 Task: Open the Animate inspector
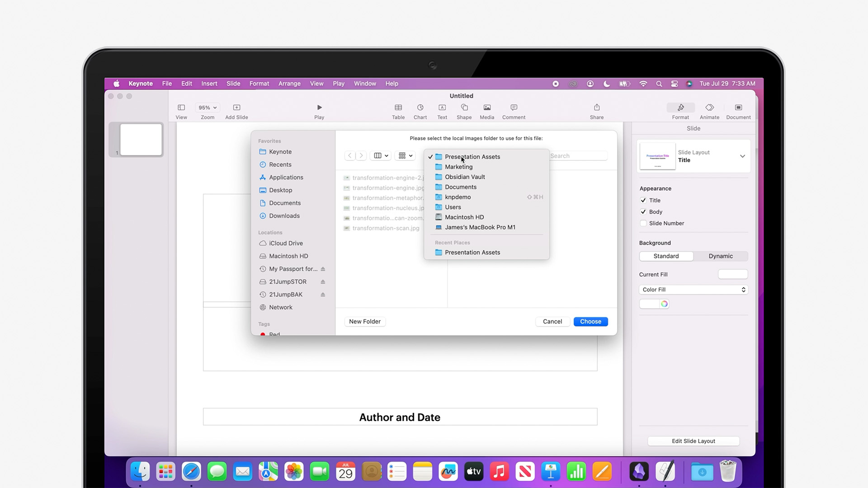click(709, 111)
